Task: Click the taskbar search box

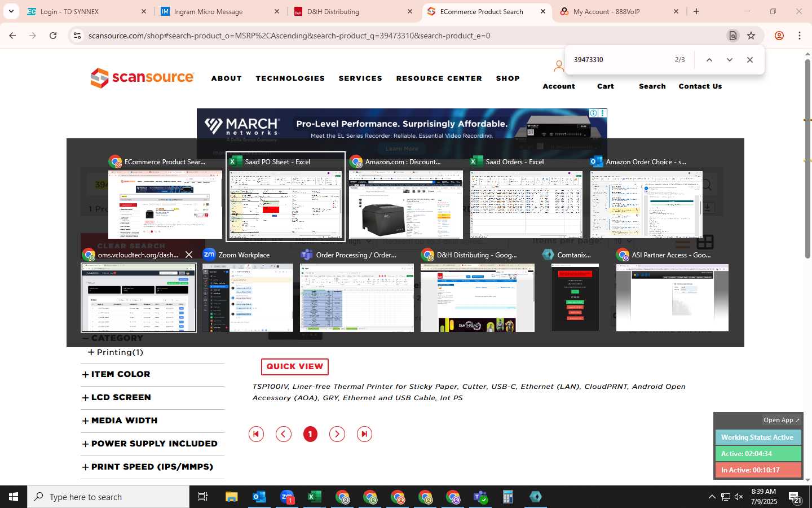Action: (x=108, y=497)
